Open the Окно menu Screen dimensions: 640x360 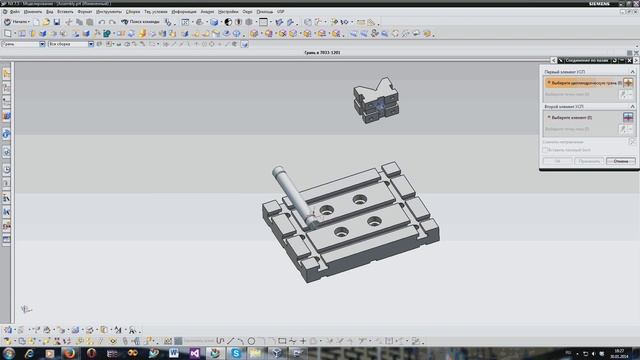coord(247,12)
